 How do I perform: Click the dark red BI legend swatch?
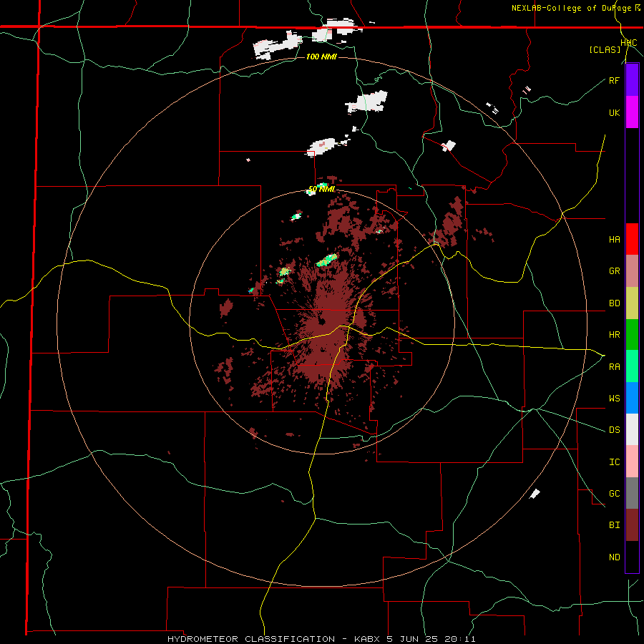(x=632, y=525)
